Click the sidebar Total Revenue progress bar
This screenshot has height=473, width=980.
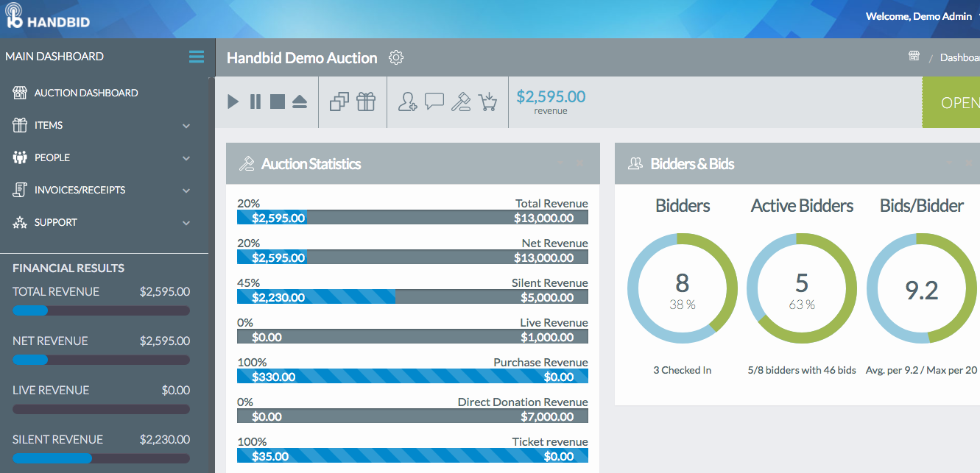101,310
